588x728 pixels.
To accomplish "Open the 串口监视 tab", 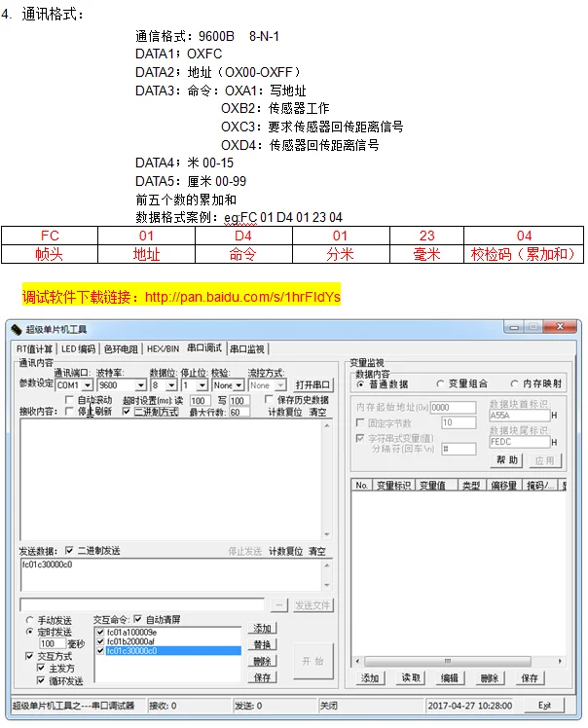I will [x=247, y=349].
